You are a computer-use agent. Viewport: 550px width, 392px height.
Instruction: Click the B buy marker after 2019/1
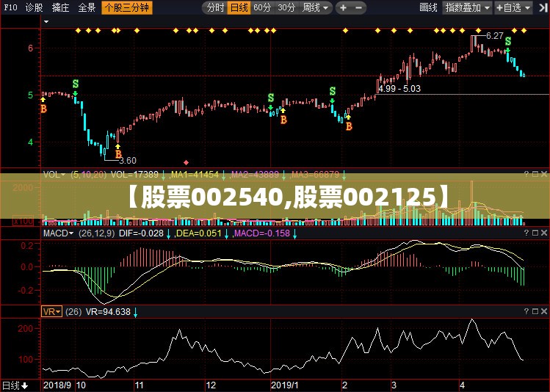click(x=283, y=120)
